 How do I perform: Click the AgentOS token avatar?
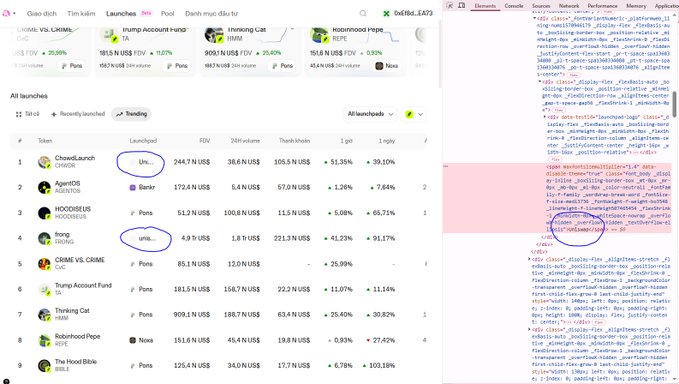(44, 187)
